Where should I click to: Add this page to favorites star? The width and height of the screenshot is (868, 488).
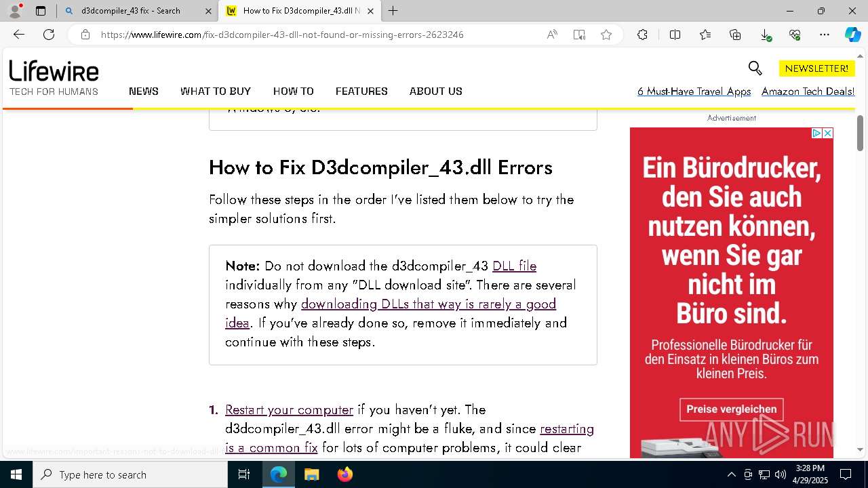coord(606,35)
